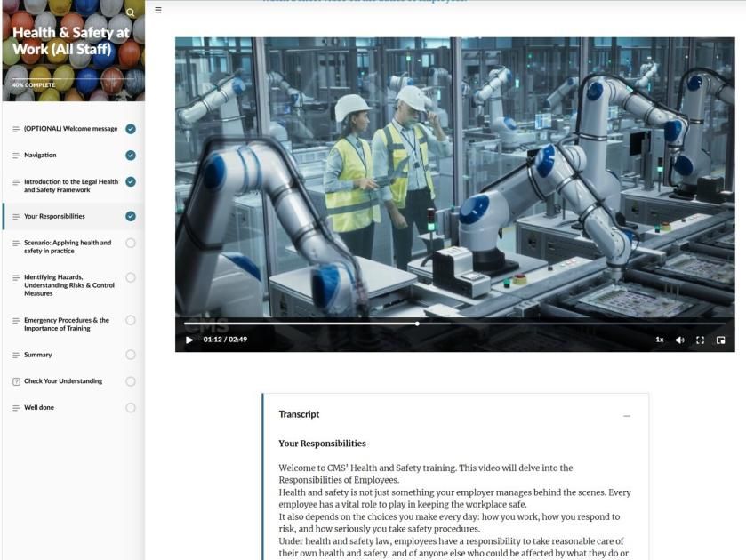
Task: Click lines icon beside Navigation
Action: coord(16,156)
